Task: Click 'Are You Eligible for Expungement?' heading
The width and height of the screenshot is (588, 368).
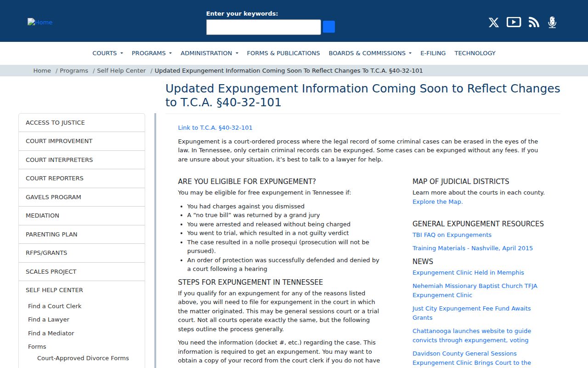Action: (247, 181)
